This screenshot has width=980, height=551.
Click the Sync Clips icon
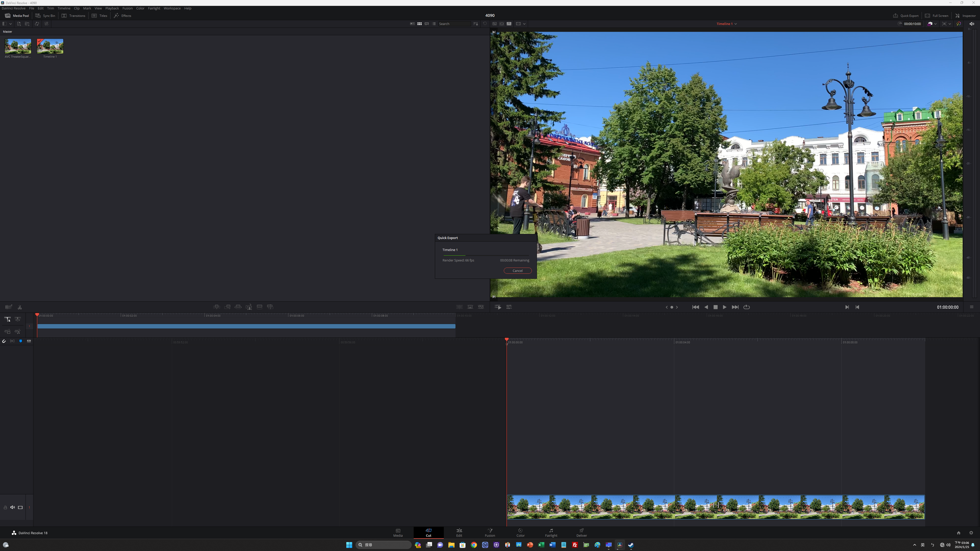pyautogui.click(x=37, y=23)
